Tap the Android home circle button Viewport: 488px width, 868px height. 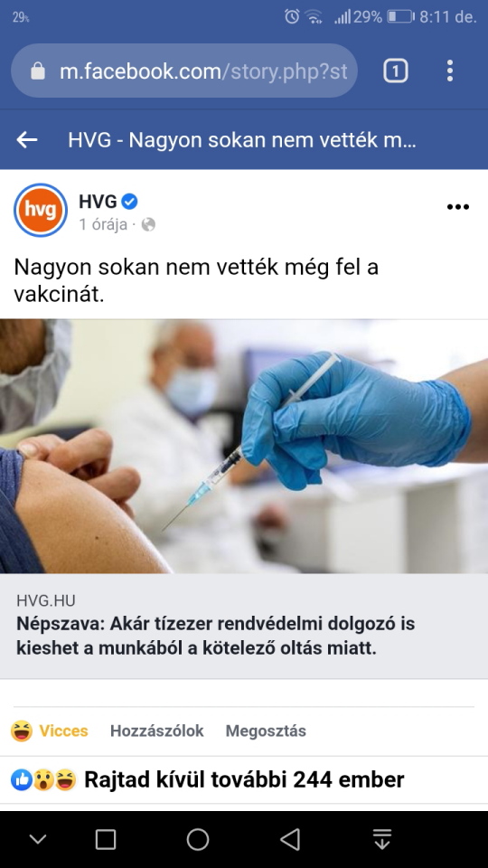[x=198, y=839]
